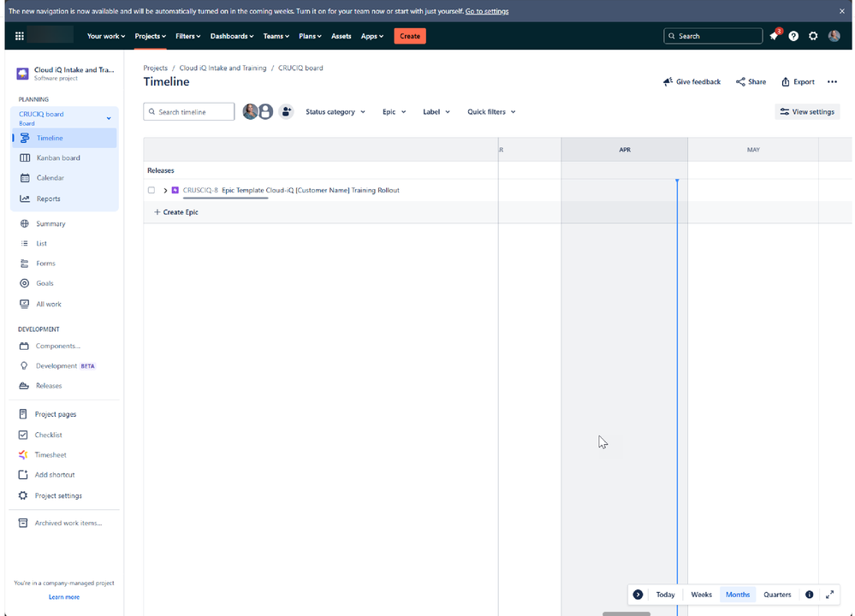Image resolution: width=855 pixels, height=616 pixels.
Task: Open the timeline legend info icon
Action: pyautogui.click(x=809, y=595)
